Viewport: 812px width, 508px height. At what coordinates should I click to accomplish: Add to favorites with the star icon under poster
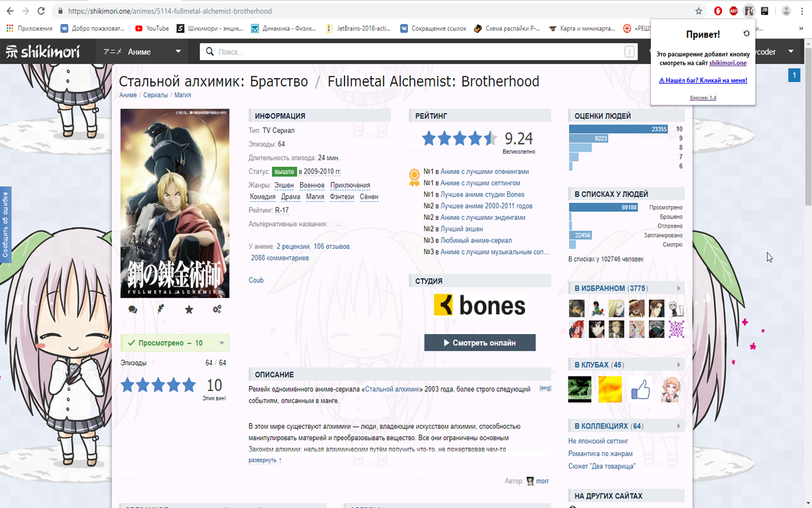point(189,309)
